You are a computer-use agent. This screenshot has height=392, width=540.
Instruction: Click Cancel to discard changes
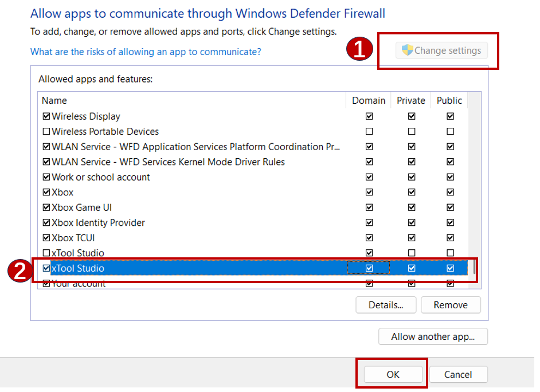(x=458, y=374)
